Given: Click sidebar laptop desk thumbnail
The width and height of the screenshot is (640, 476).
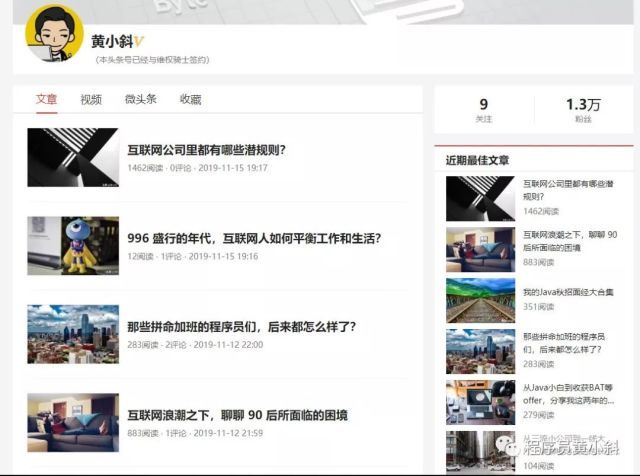Looking at the screenshot, I should tap(480, 403).
